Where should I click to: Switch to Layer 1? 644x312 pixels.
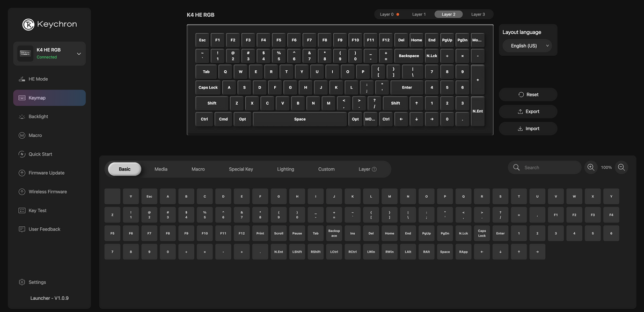(419, 14)
